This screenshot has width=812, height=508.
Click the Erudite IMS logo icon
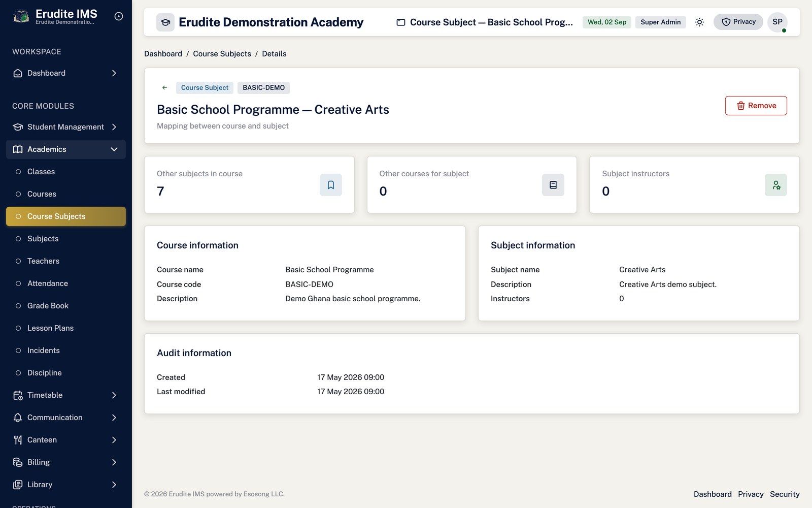[x=21, y=16]
